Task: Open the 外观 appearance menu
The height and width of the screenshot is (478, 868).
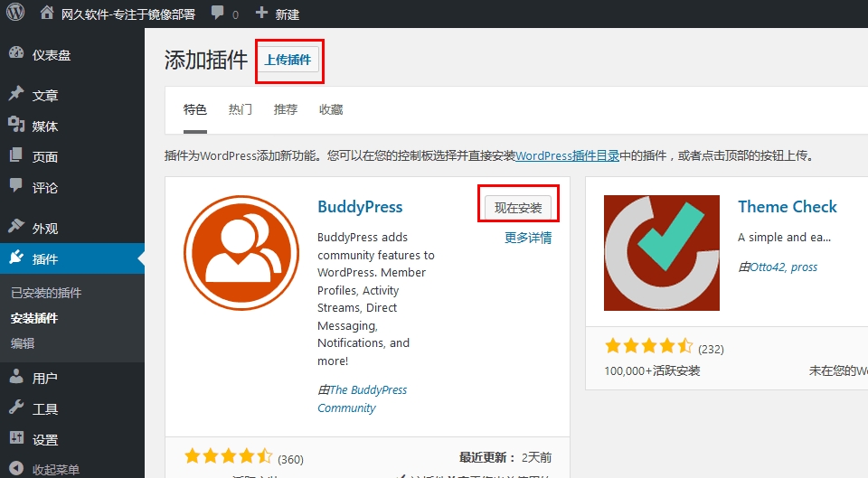Action: [x=44, y=229]
